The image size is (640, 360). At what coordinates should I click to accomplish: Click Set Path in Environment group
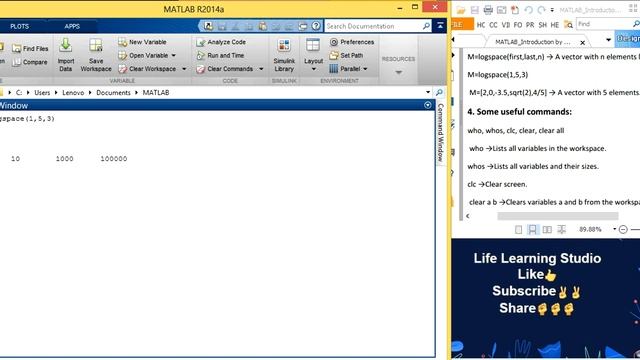tap(347, 56)
